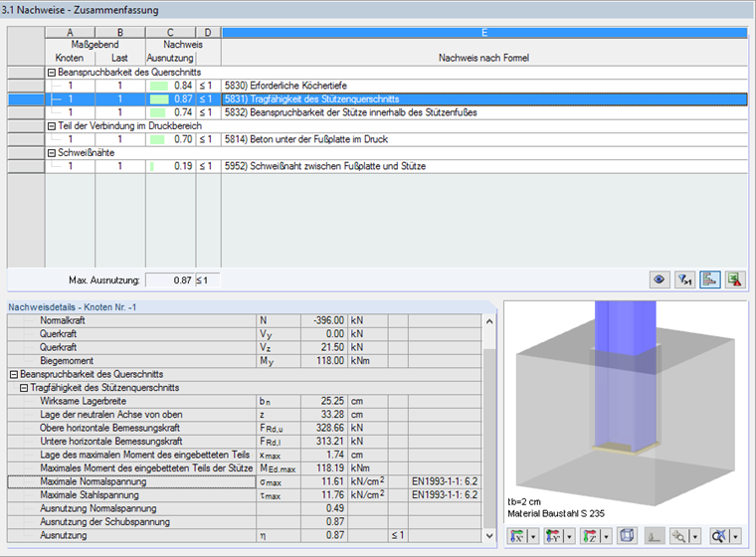Open dropdown beside magnifier X icon
This screenshot has height=557, width=756.
click(735, 536)
